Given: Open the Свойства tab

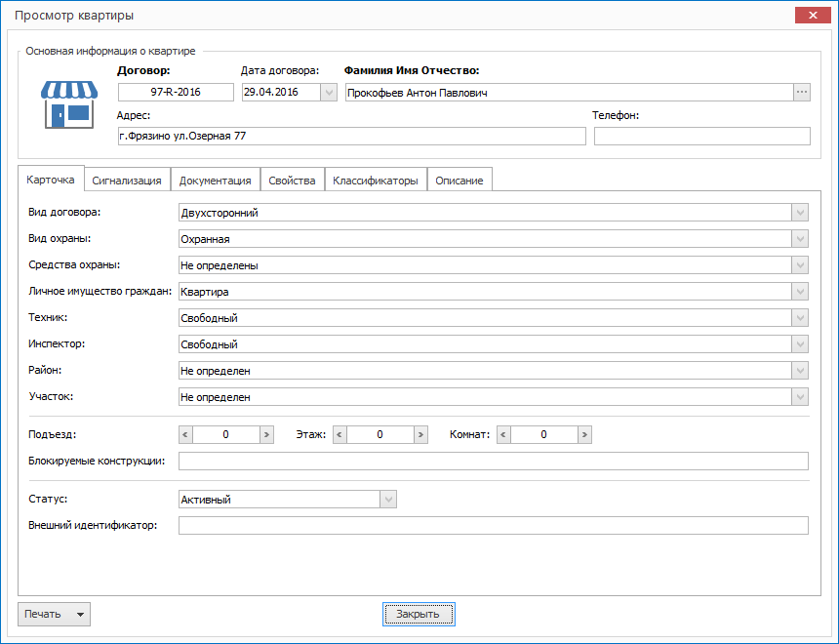Looking at the screenshot, I should (x=292, y=181).
